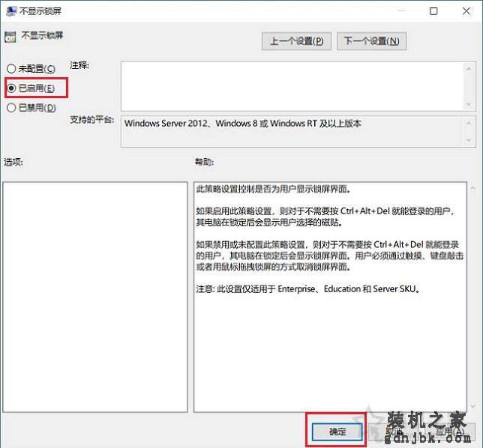
Task: Maximize the 不显示锁屏 window
Action: [433, 11]
